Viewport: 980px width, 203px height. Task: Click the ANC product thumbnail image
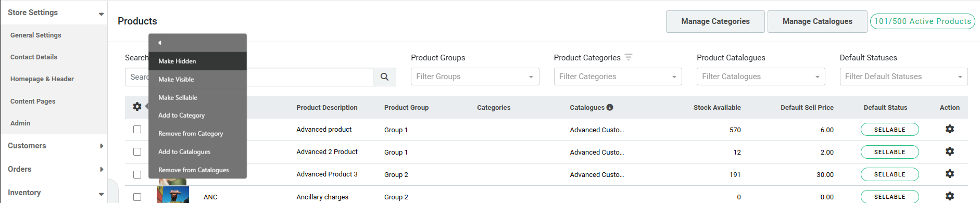coord(173,195)
